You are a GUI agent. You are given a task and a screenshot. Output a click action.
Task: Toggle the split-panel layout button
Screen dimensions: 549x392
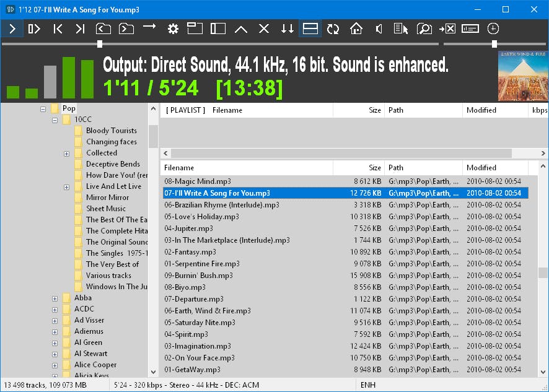[310, 28]
